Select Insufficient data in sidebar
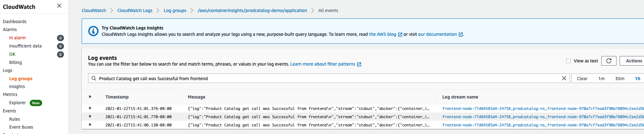Screen dimensions: 644x134 point(25,46)
